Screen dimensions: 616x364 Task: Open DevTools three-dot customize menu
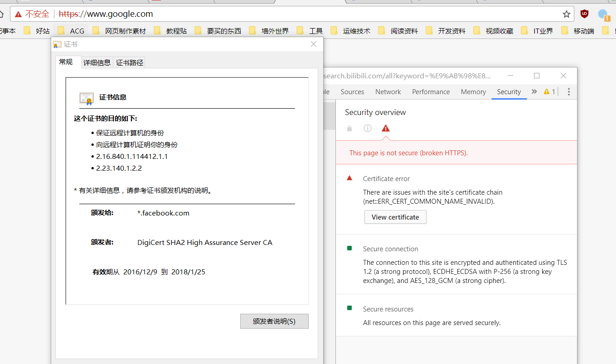coord(568,91)
